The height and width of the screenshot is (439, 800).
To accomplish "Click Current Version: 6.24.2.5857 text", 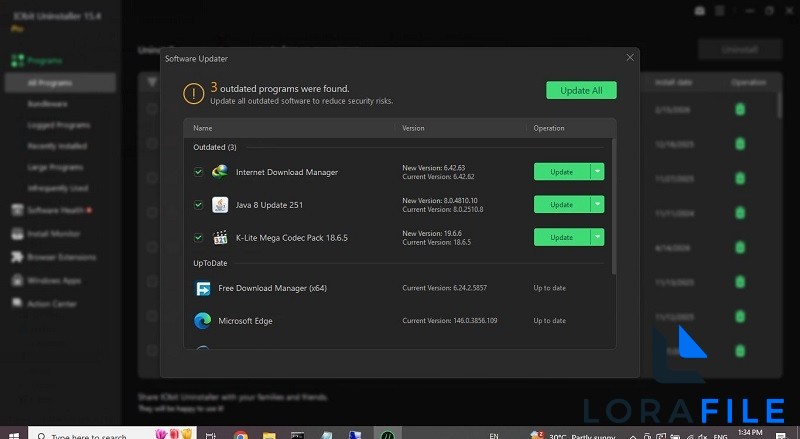I will [444, 288].
